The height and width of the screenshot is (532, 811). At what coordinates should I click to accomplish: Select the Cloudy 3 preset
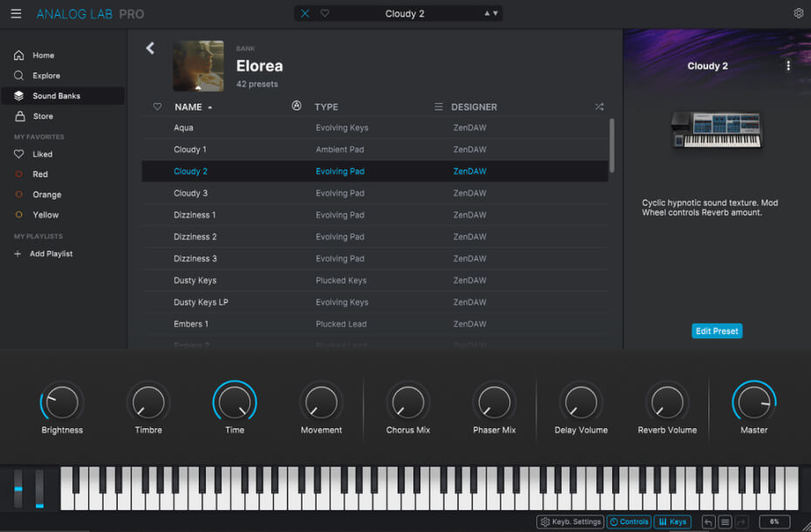pos(374,193)
